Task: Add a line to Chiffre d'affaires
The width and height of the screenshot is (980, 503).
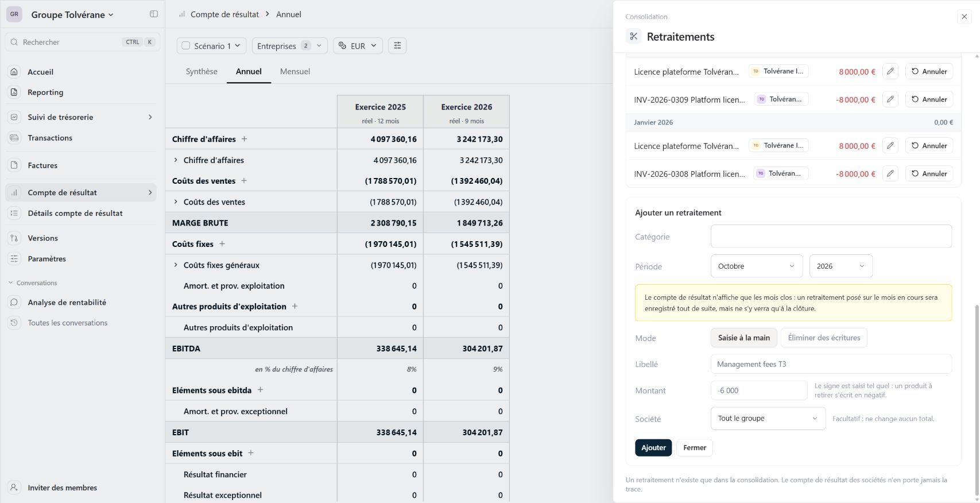Action: click(x=244, y=139)
